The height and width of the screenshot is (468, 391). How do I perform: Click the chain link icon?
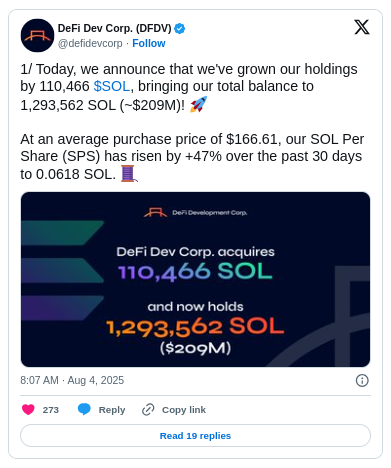[x=148, y=410]
